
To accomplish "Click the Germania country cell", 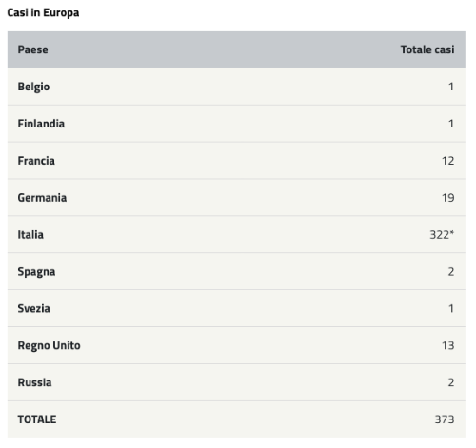I will tap(42, 198).
